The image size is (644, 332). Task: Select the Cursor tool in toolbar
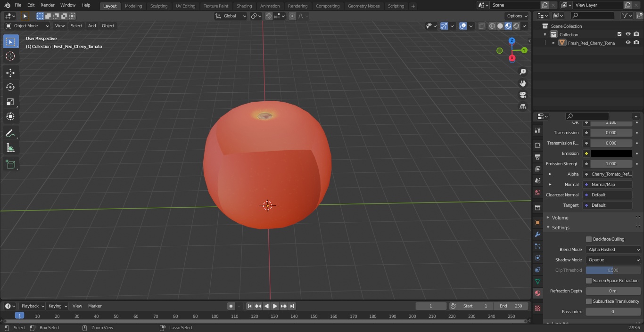pos(10,56)
